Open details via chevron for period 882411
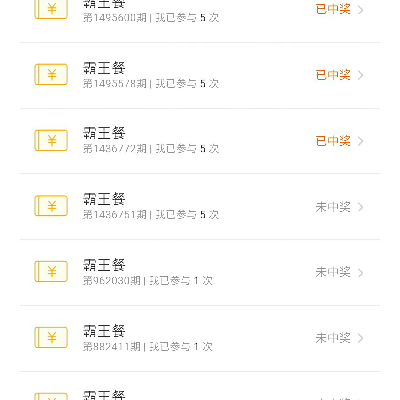Viewport: 400px width, 400px height. 360,338
